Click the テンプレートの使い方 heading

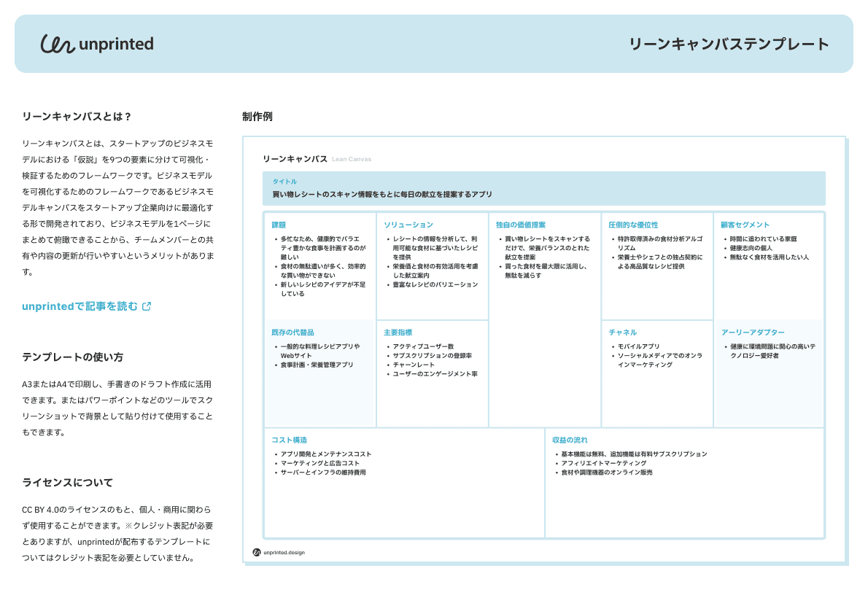(x=72, y=357)
